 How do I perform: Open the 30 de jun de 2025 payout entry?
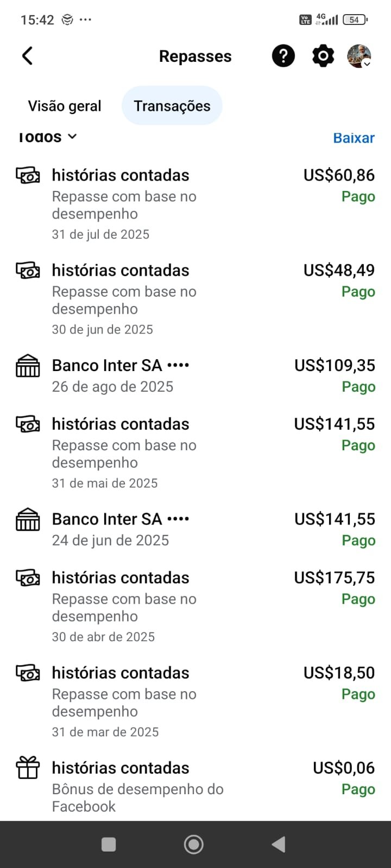[195, 299]
